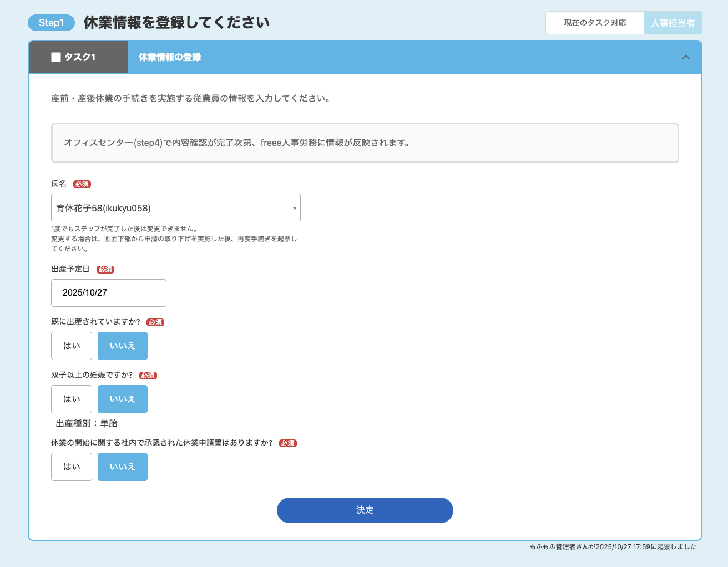Collapse the 休業情報の登録 panel chevron
Viewport: 728px width, 567px height.
point(686,57)
